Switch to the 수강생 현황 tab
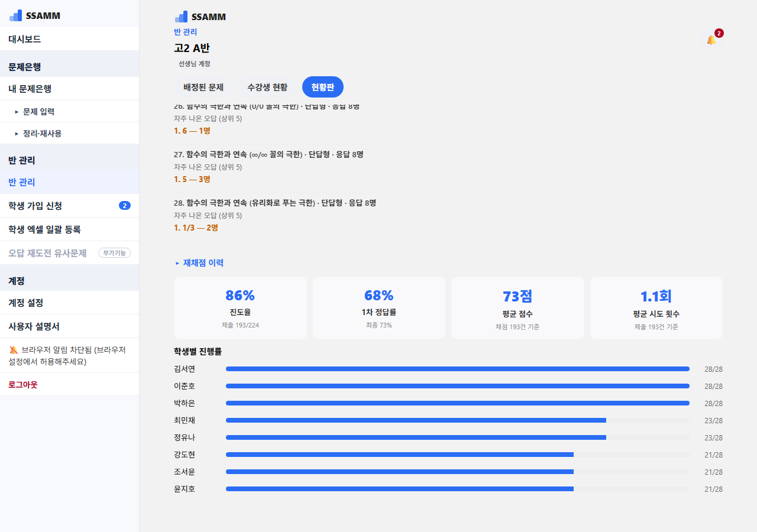The image size is (757, 532). click(x=267, y=87)
